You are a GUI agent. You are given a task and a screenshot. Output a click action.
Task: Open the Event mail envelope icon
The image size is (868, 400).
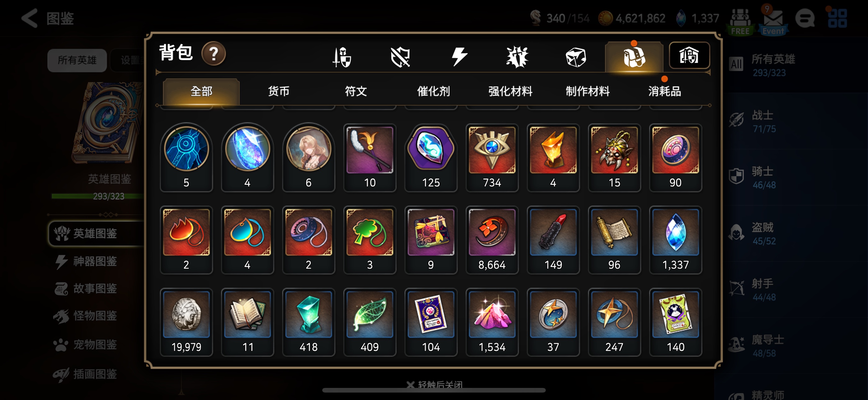coord(773,20)
